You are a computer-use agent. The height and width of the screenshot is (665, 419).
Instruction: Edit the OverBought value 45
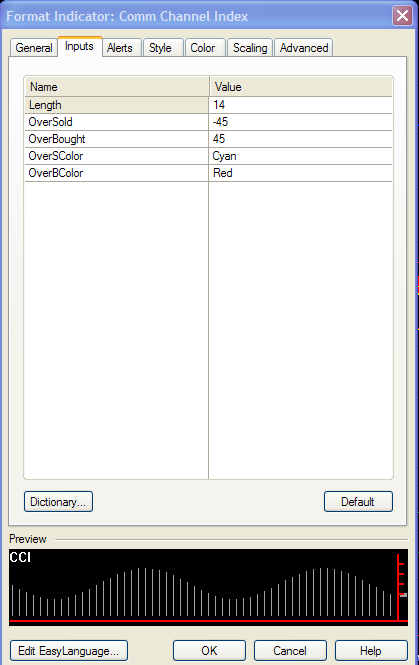pyautogui.click(x=301, y=139)
